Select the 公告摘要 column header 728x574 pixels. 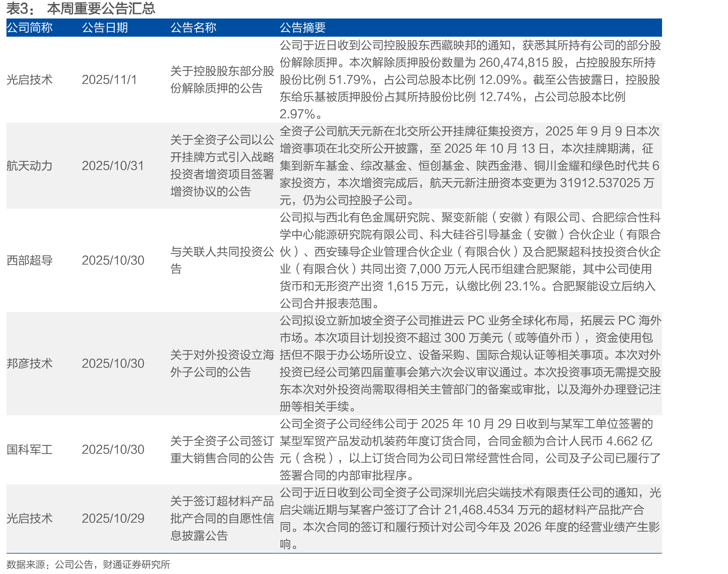pos(303,27)
